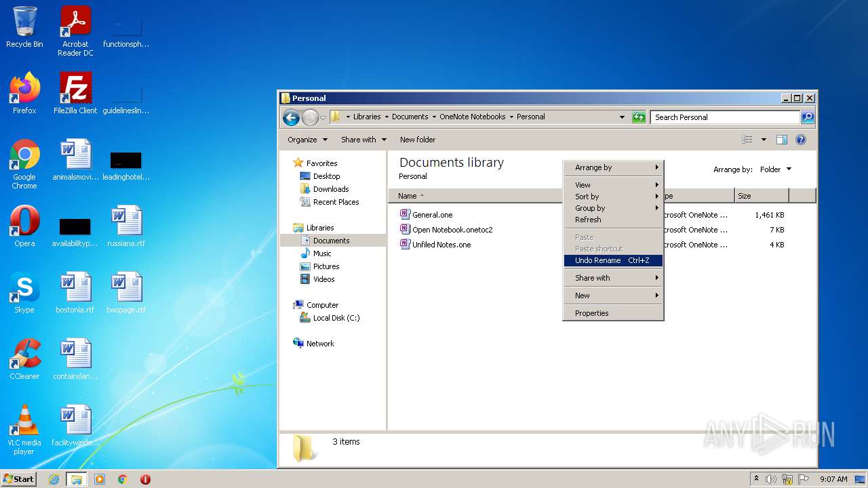The height and width of the screenshot is (488, 868).
Task: Open CCleaner desktop shortcut
Action: [x=24, y=359]
